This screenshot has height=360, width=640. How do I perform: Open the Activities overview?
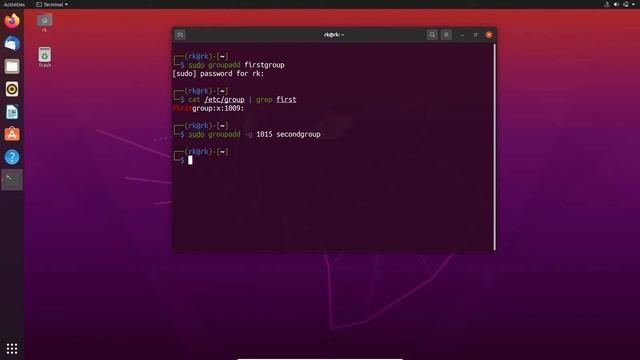14,4
